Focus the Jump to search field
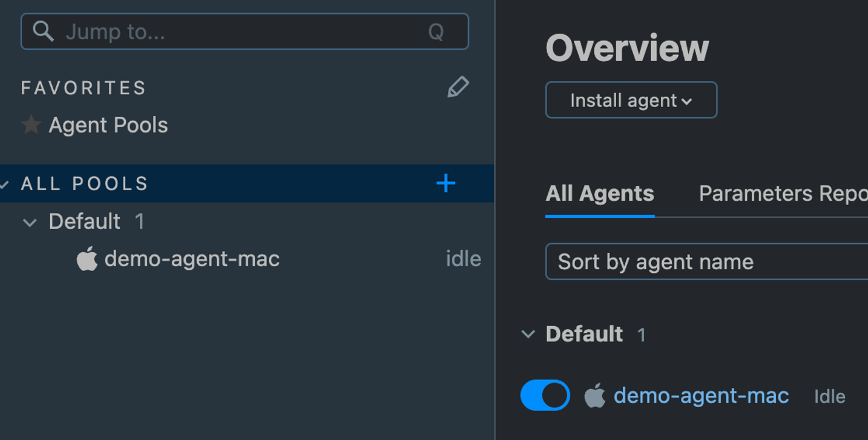The image size is (868, 440). (245, 31)
